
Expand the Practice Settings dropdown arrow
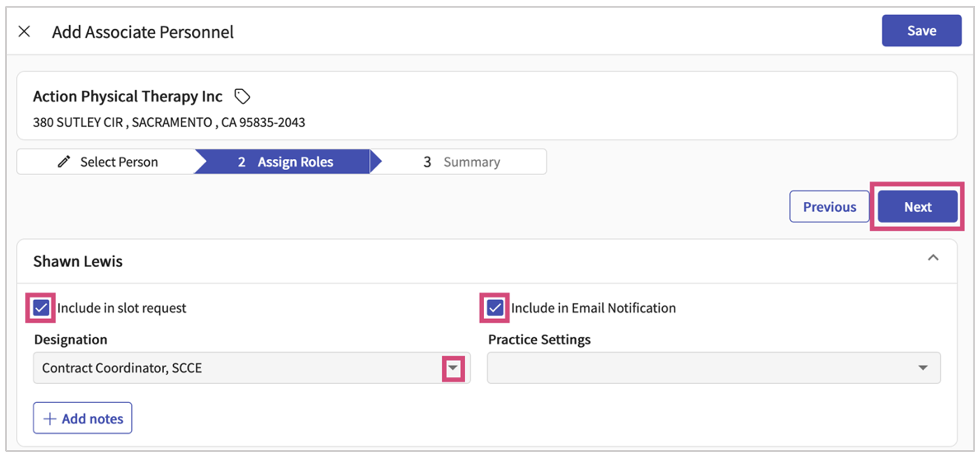point(923,368)
